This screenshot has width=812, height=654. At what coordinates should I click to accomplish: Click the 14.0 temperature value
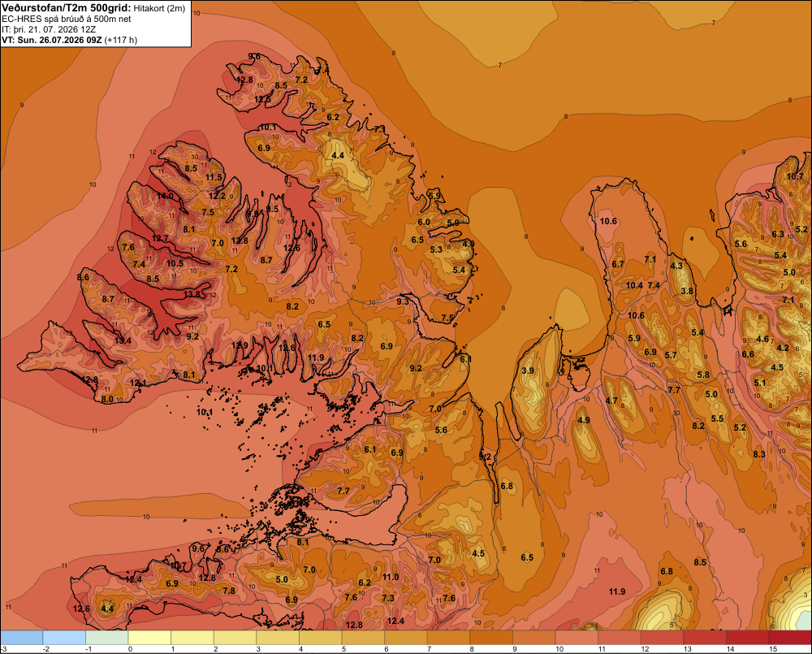pos(165,196)
